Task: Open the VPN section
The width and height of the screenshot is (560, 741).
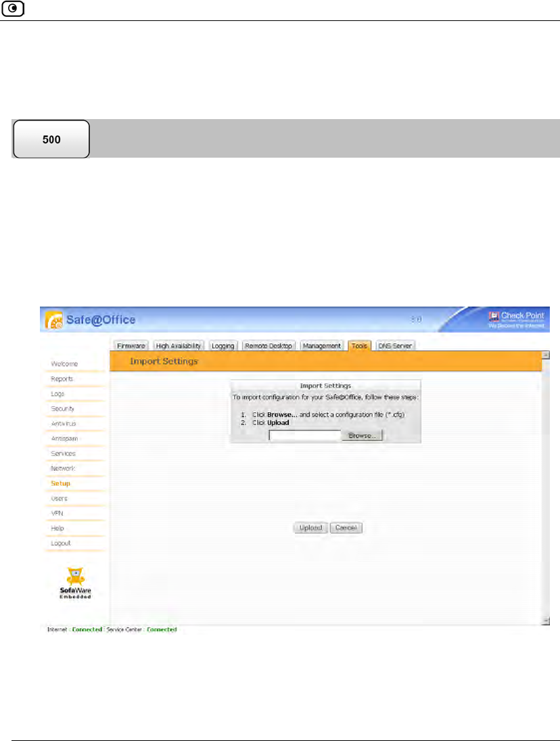Action: click(57, 513)
